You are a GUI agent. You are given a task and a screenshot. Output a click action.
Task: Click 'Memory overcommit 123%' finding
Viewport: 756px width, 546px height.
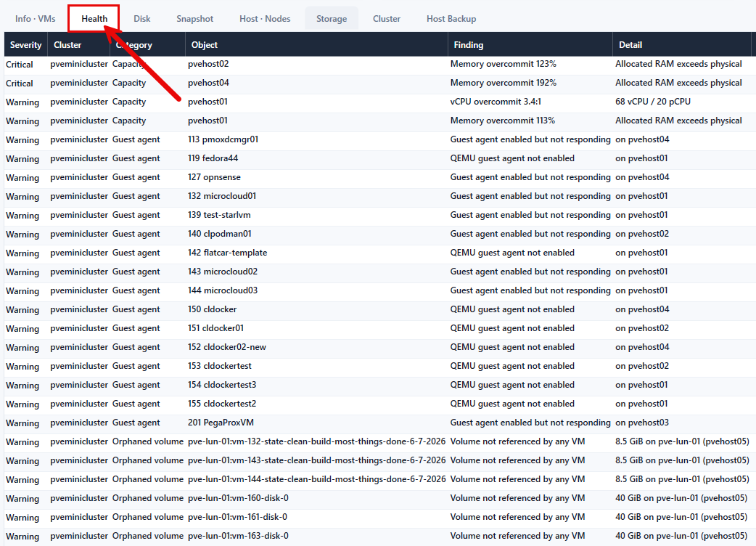click(503, 64)
